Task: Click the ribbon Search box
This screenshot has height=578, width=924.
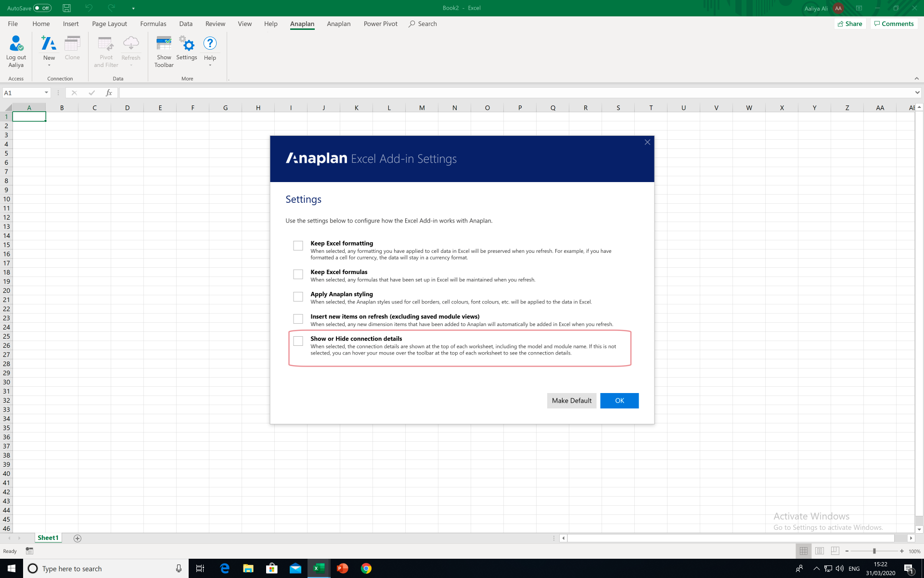Action: click(423, 24)
